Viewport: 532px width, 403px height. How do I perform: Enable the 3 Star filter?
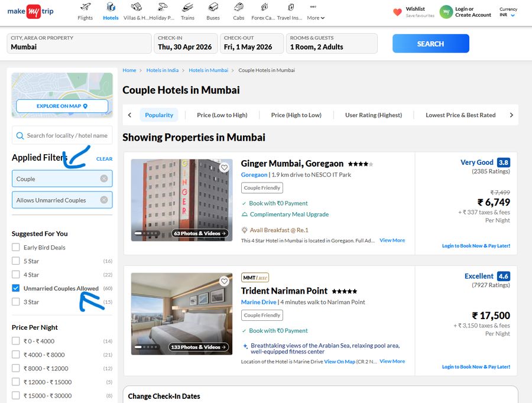point(15,301)
